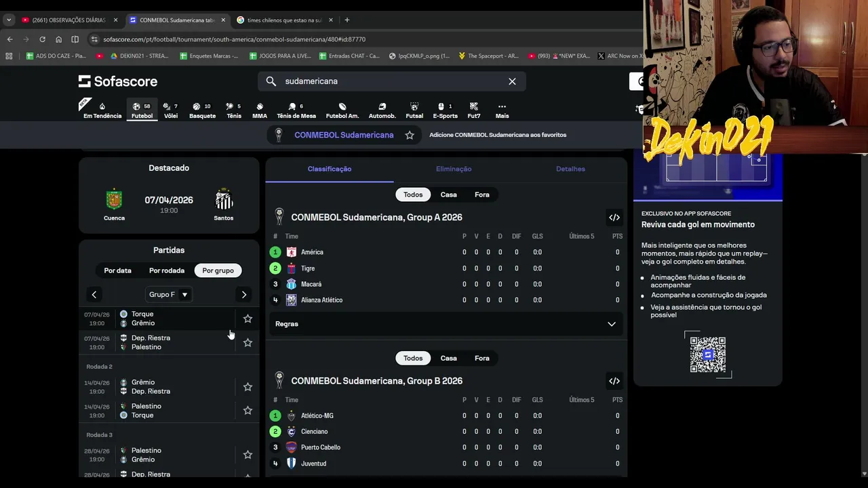Image resolution: width=868 pixels, height=488 pixels.
Task: Select Por data match filter
Action: coord(118,270)
